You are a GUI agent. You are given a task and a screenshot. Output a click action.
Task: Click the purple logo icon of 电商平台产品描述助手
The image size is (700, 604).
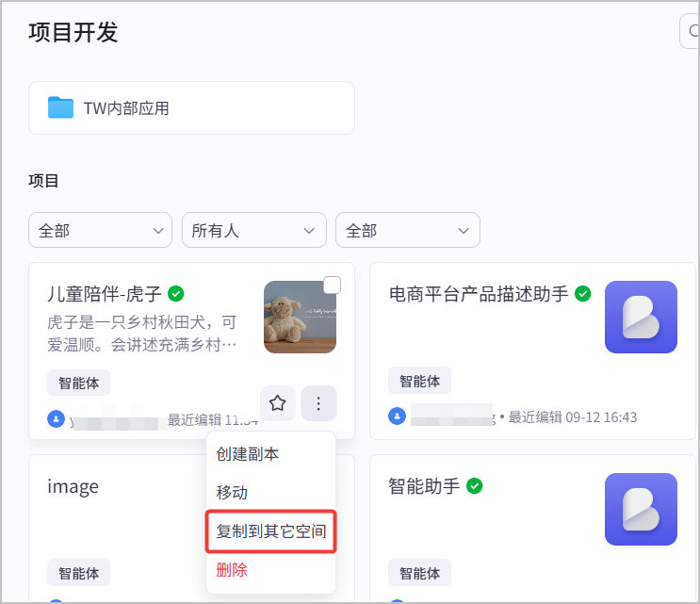[x=641, y=317]
